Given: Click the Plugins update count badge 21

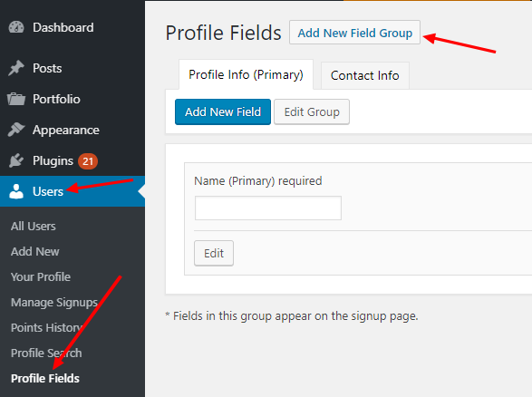Looking at the screenshot, I should (88, 161).
